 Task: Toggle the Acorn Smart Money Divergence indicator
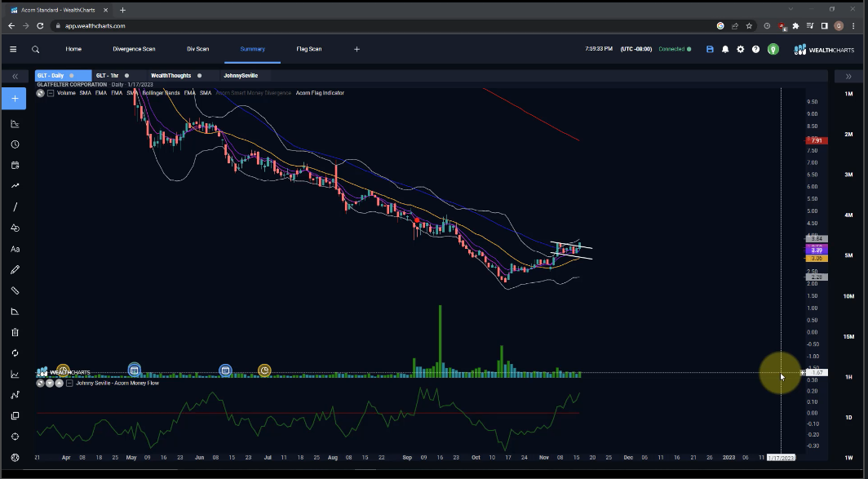click(253, 93)
